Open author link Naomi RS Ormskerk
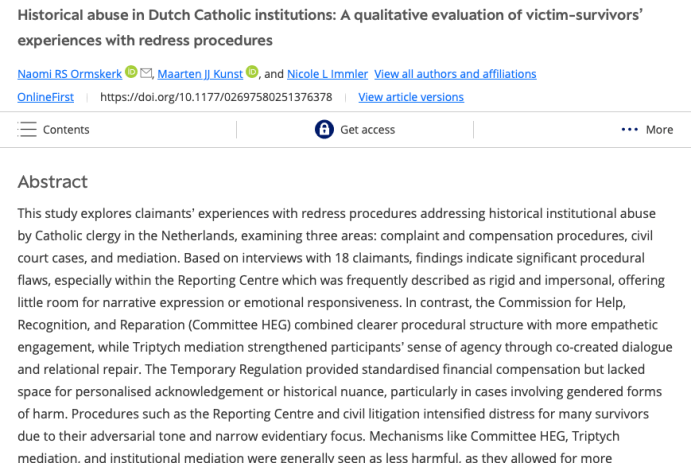The height and width of the screenshot is (463, 691). [70, 74]
